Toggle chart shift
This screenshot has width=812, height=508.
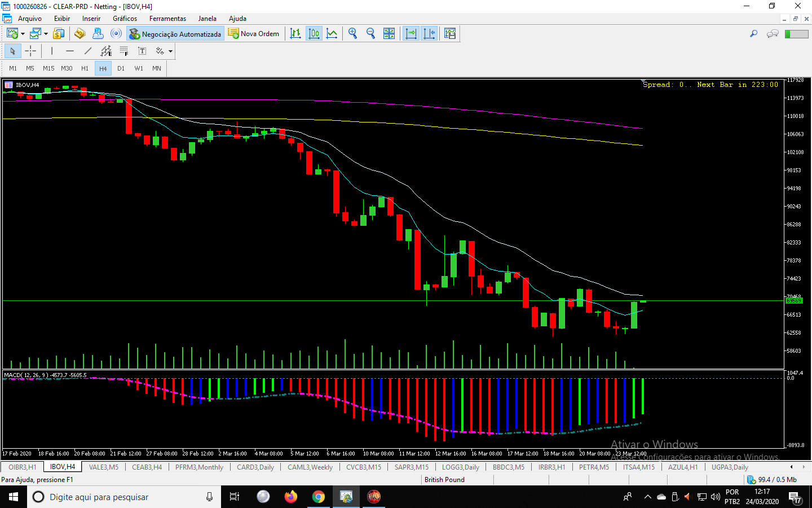(429, 34)
